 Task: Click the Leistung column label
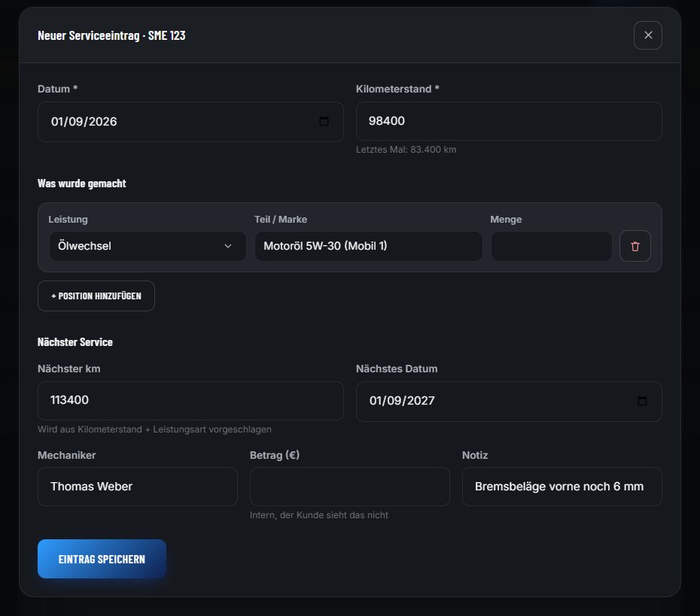(x=68, y=219)
